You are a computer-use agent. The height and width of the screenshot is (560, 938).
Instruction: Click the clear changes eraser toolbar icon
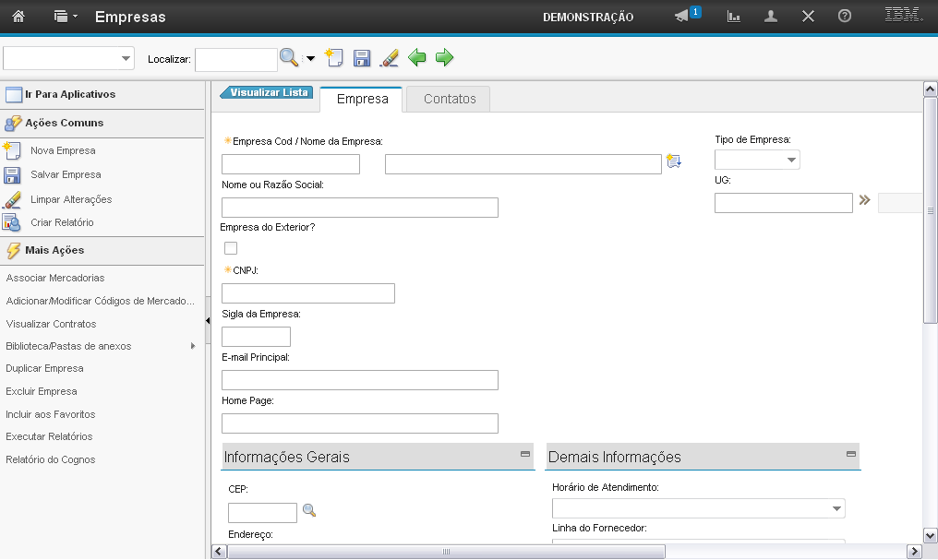pyautogui.click(x=390, y=58)
